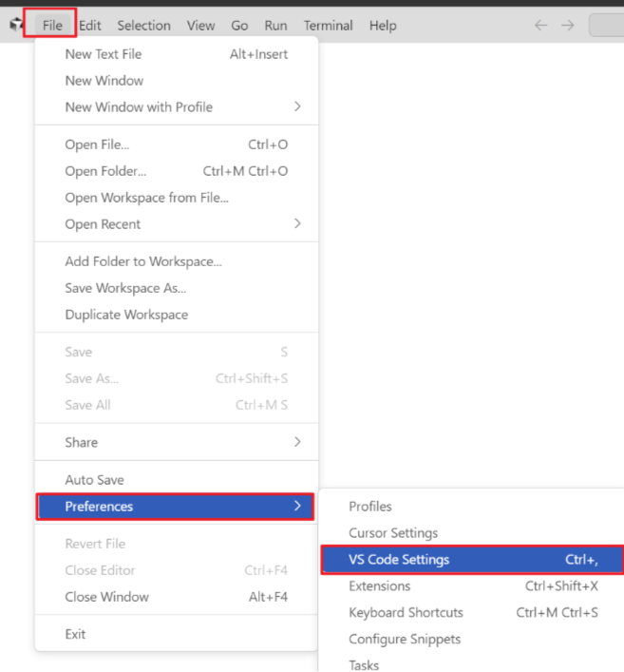This screenshot has height=672, width=624.
Task: Select Open Workspace from File...
Action: click(177, 198)
